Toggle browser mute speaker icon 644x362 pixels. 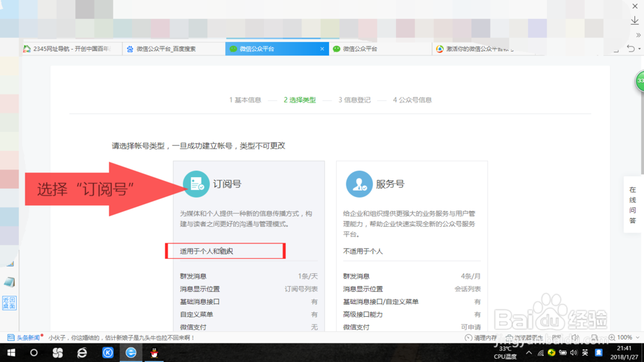point(575,338)
